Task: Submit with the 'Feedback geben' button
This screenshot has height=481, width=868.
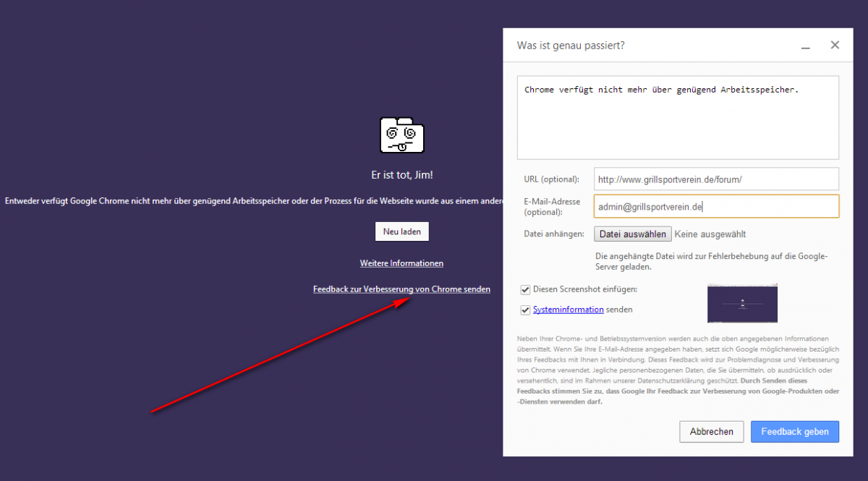Action: point(795,432)
